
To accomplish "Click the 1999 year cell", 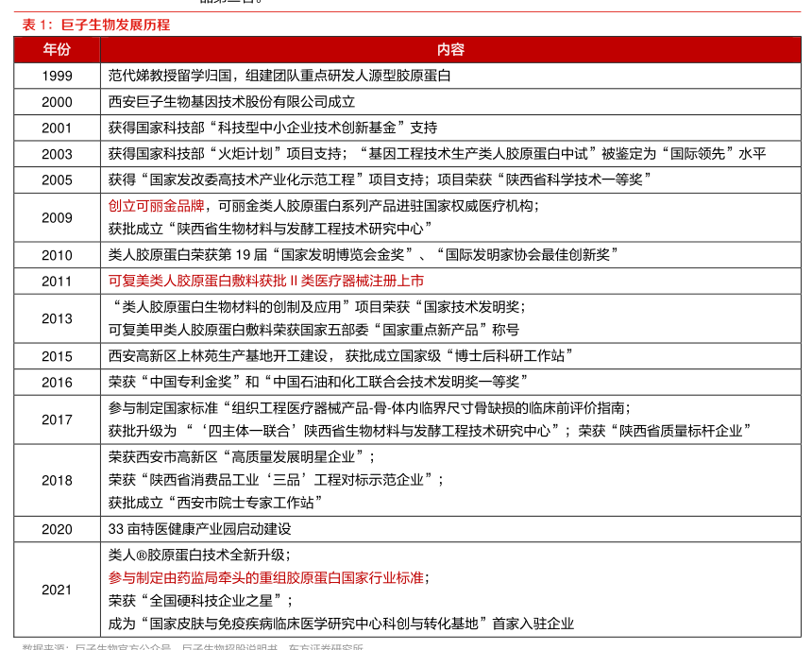I will tap(57, 77).
